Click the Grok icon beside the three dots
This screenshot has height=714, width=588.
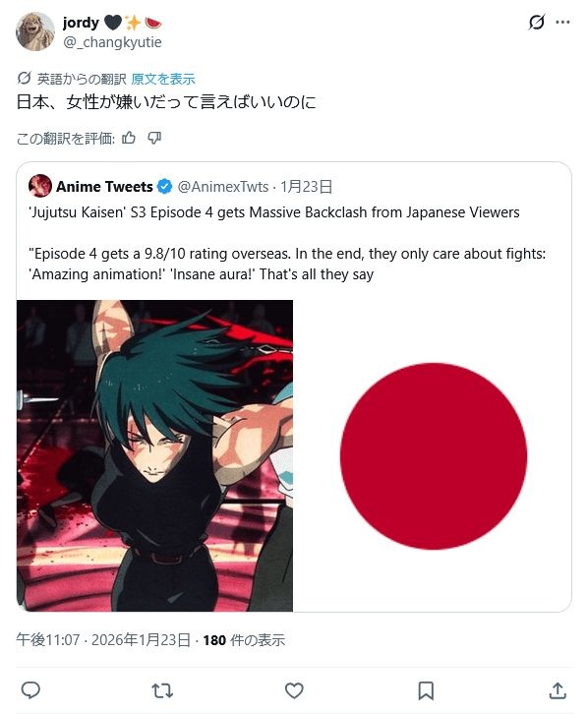537,22
